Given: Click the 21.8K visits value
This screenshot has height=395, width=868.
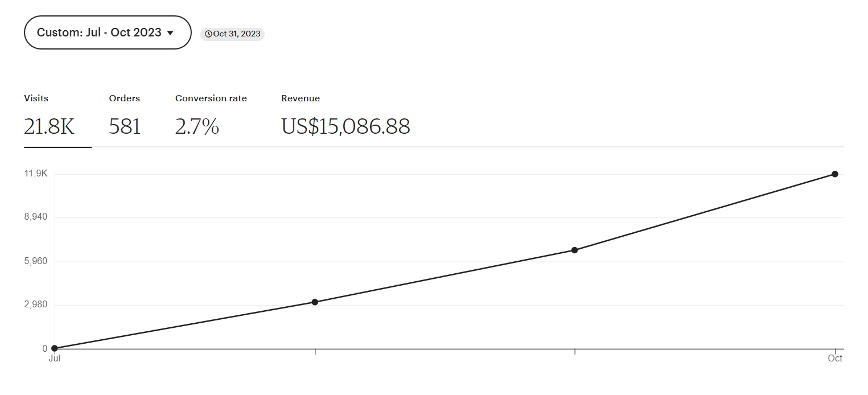Looking at the screenshot, I should 49,126.
